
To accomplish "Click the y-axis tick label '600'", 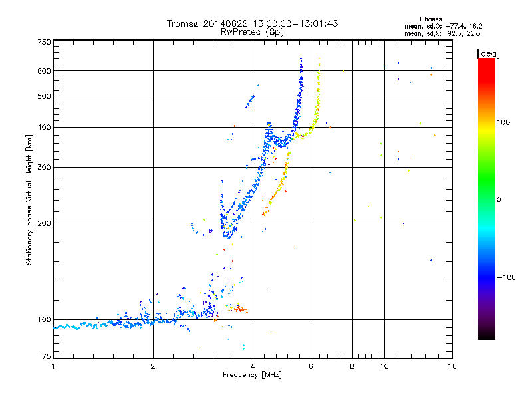I will (44, 71).
